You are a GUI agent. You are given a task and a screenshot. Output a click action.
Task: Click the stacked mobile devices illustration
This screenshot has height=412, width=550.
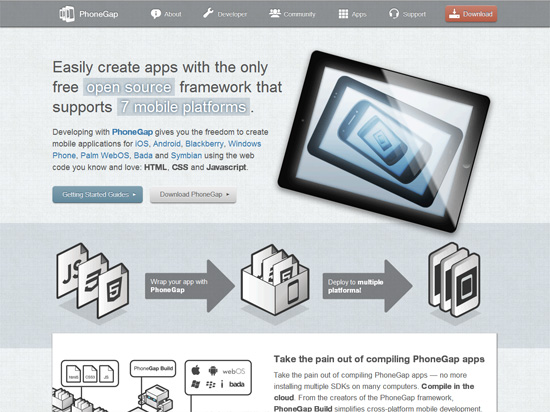(454, 279)
